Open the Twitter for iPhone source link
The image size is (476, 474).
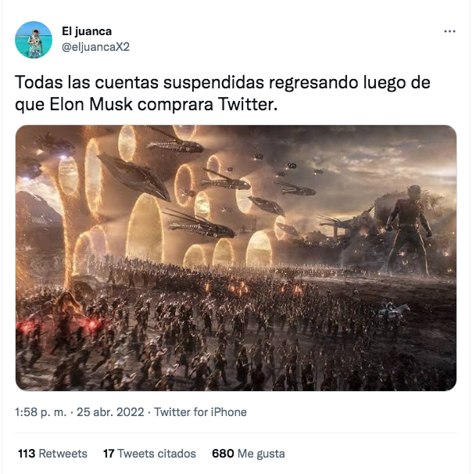click(x=200, y=412)
